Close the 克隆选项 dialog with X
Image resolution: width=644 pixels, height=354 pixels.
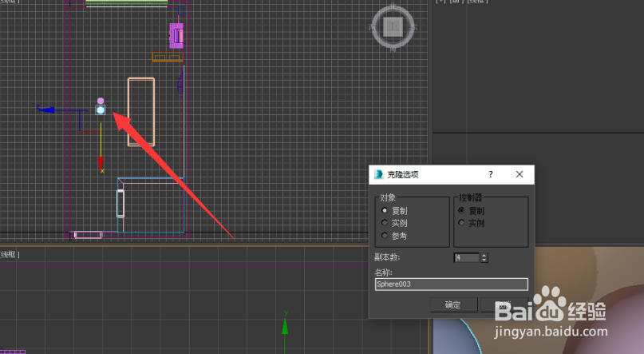(520, 174)
